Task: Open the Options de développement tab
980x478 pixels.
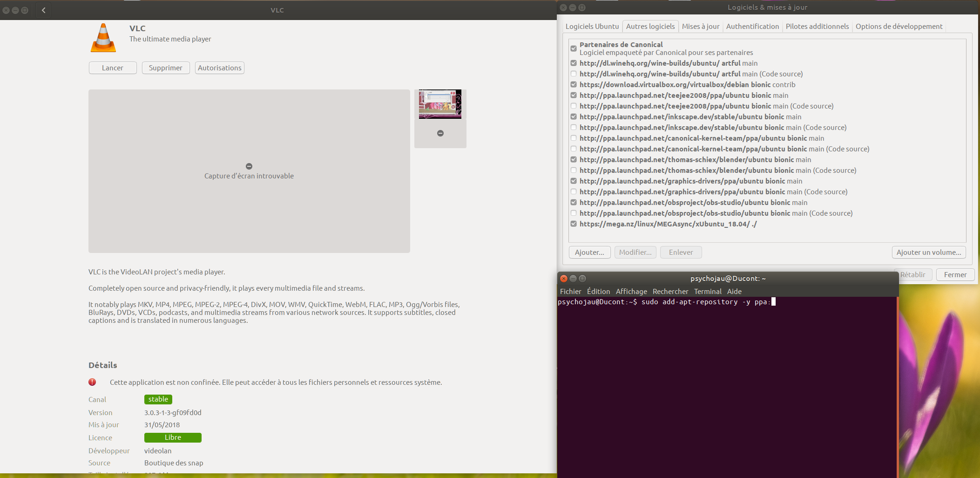Action: pos(899,27)
